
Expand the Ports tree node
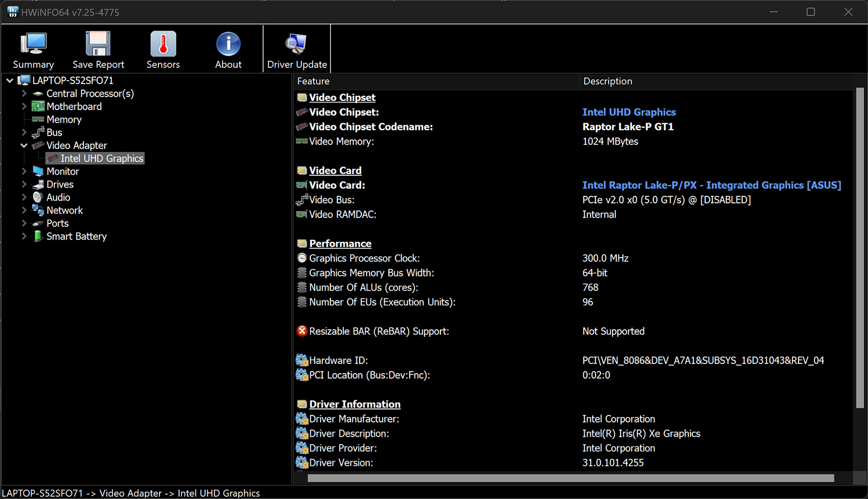click(x=24, y=223)
